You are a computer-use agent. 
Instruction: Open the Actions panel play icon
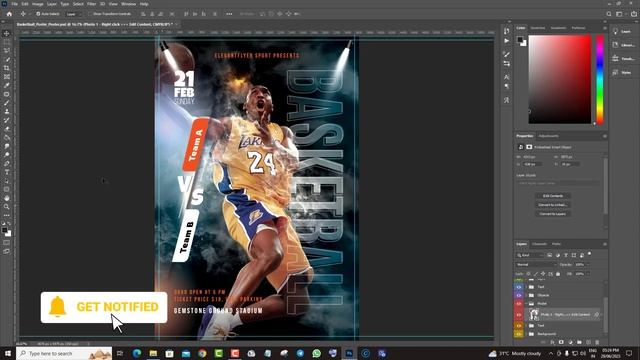pyautogui.click(x=507, y=41)
